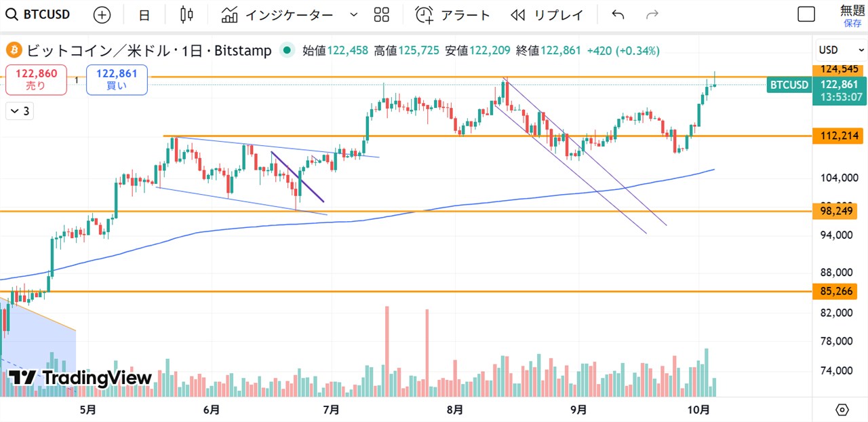Open the candlestick chart type menu
The height and width of the screenshot is (422, 868).
pos(186,14)
